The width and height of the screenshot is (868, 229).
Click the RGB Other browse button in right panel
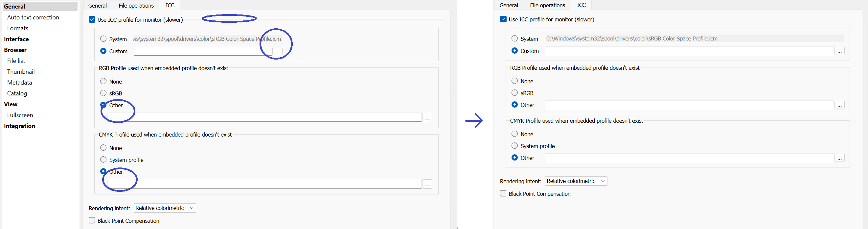[839, 105]
